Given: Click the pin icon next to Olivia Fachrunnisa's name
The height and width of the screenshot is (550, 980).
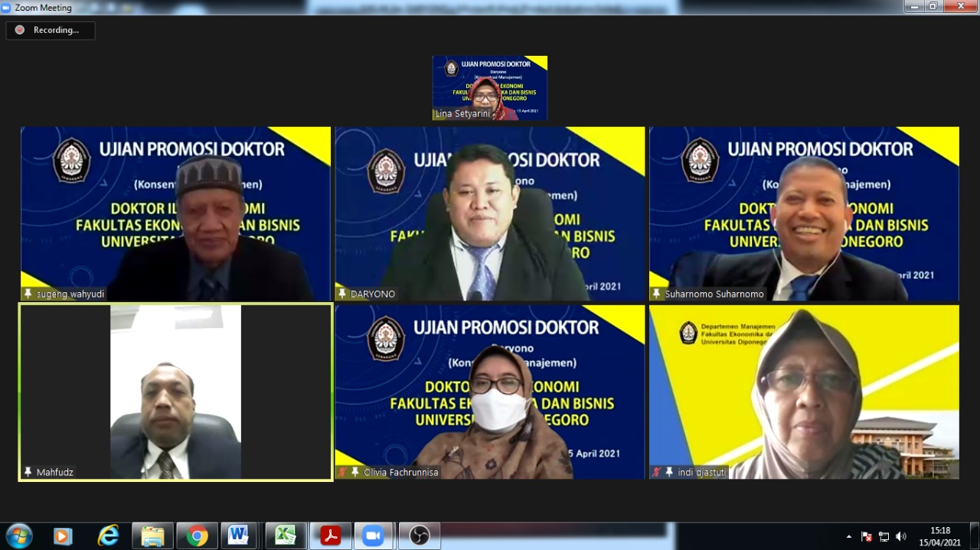Looking at the screenshot, I should point(354,472).
